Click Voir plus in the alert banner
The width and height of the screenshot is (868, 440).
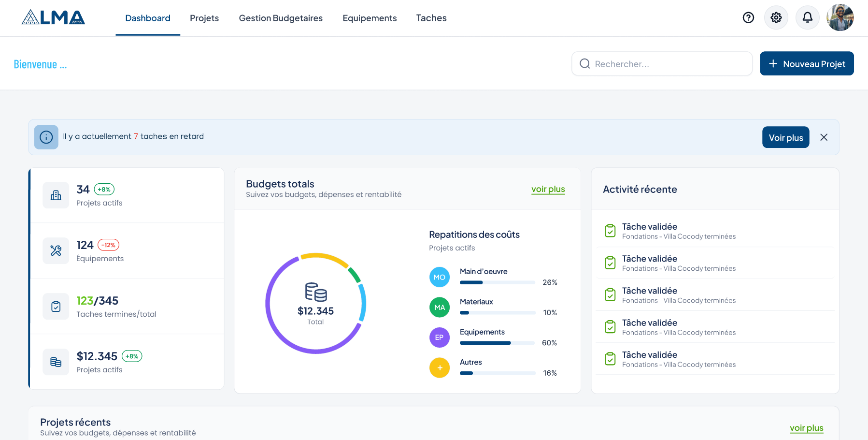point(785,137)
